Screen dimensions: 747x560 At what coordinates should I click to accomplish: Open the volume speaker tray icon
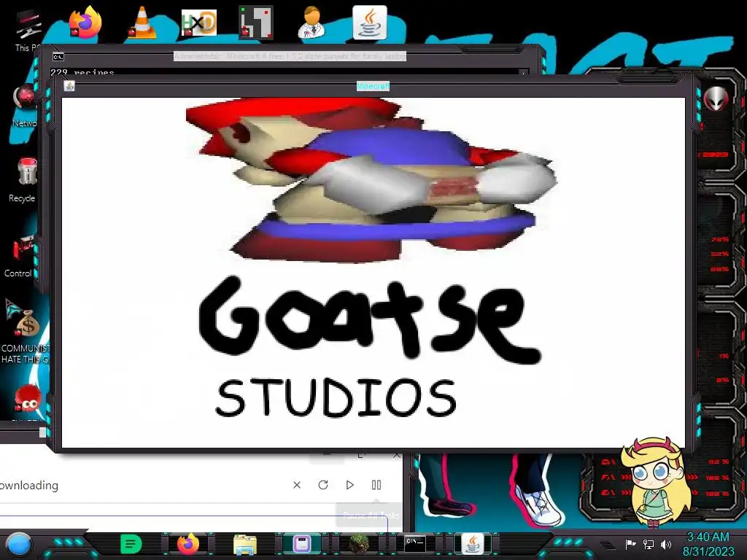[x=666, y=544]
